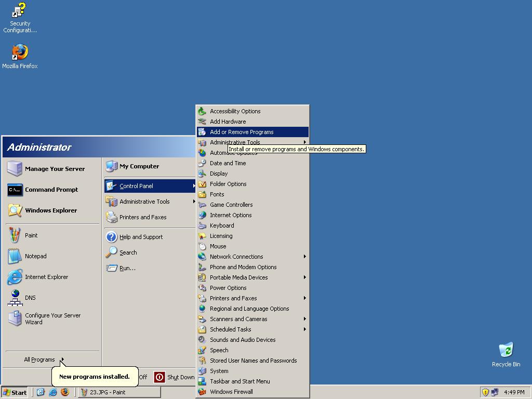Select System menu entry
This screenshot has width=532, height=399.
click(x=253, y=371)
